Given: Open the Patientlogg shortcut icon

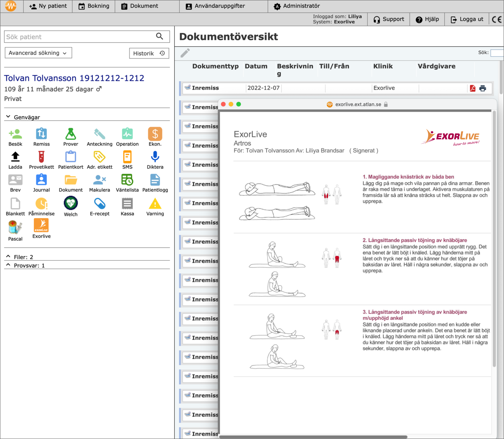Looking at the screenshot, I should (155, 180).
